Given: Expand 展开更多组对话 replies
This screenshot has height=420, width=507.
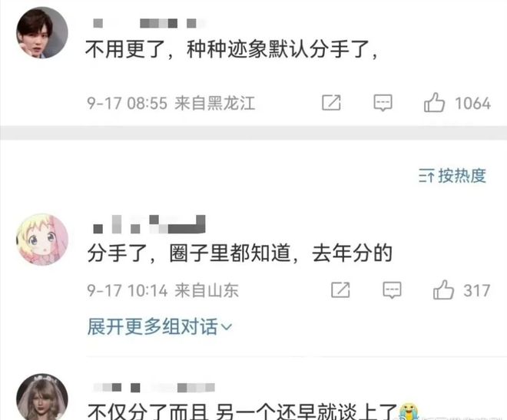Looking at the screenshot, I should coord(160,326).
